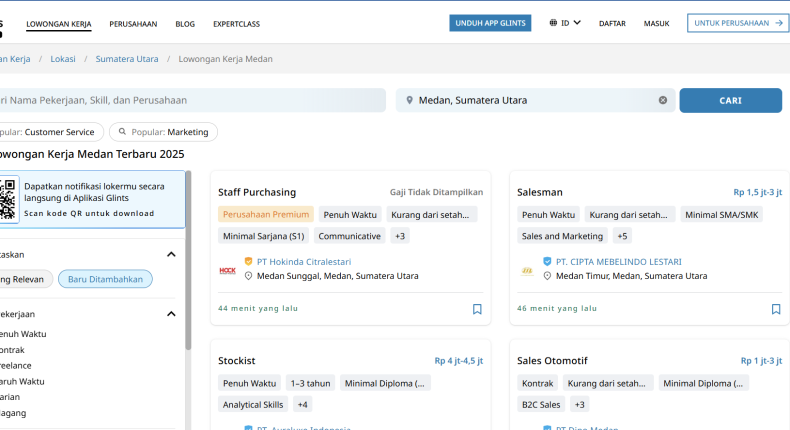
Task: Click the Lokasi breadcrumb link
Action: click(63, 59)
